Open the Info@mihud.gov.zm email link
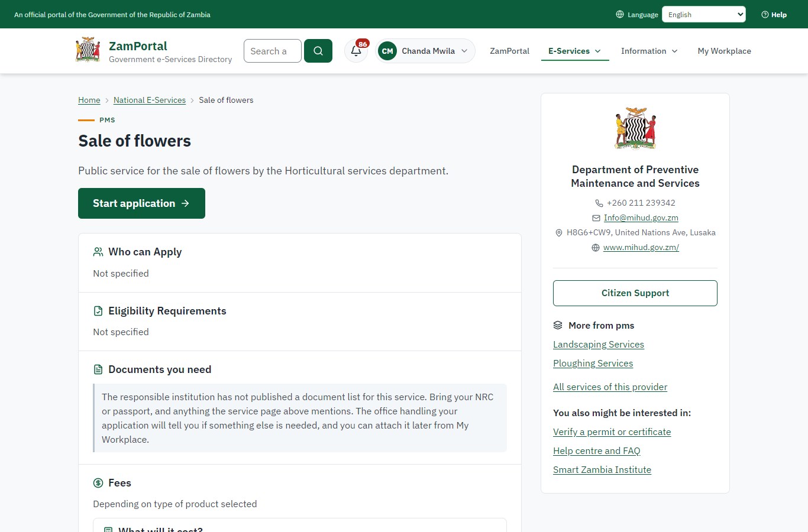Viewport: 808px width, 532px height. click(x=641, y=218)
